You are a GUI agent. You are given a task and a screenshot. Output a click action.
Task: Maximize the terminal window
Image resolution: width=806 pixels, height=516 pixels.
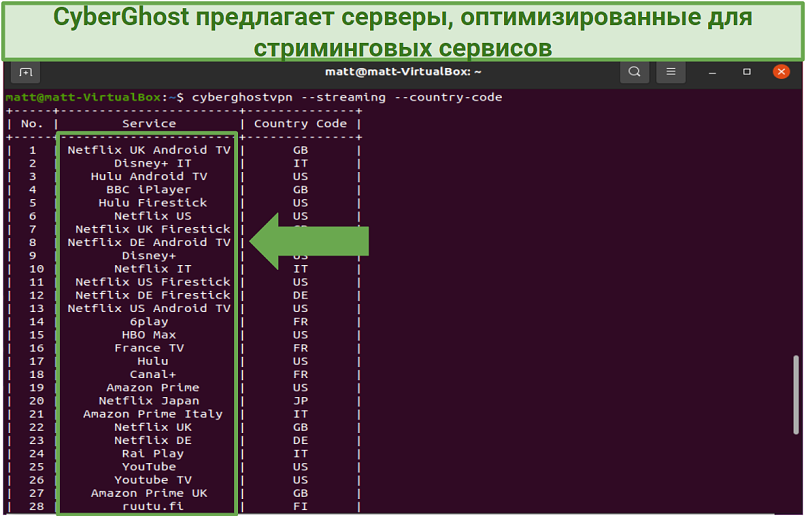coord(746,72)
